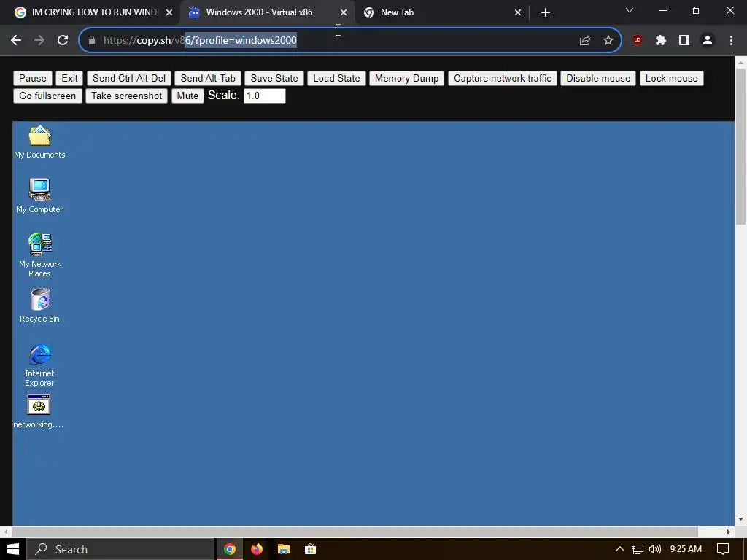Click the address bar URL

tap(200, 41)
